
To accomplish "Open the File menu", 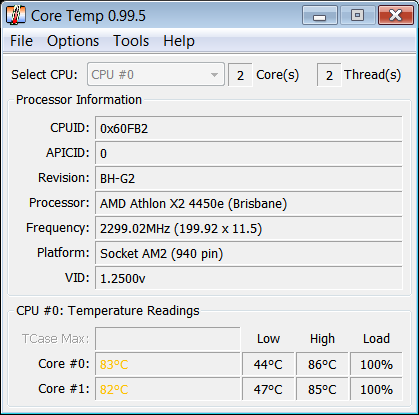I will click(x=21, y=41).
